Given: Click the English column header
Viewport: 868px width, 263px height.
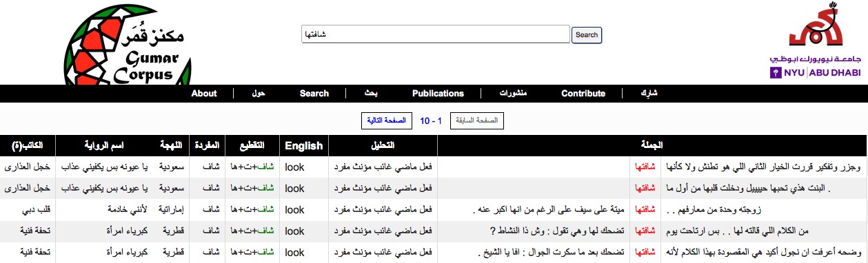Looking at the screenshot, I should pos(304,145).
